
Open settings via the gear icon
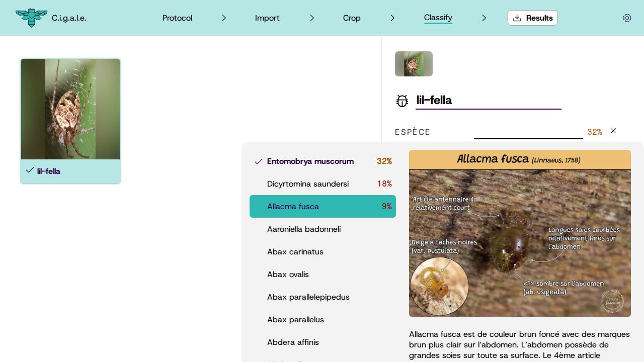tap(627, 18)
